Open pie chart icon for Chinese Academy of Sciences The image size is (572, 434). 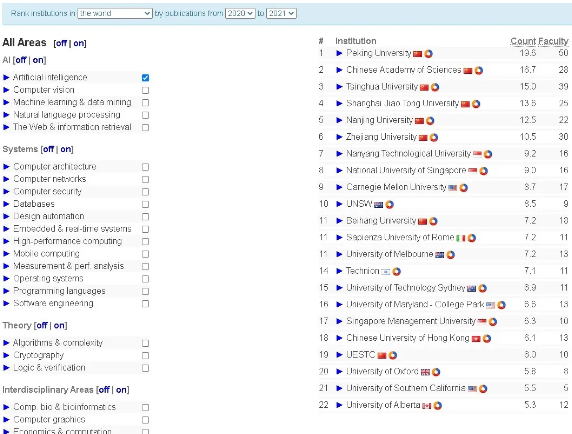(479, 70)
